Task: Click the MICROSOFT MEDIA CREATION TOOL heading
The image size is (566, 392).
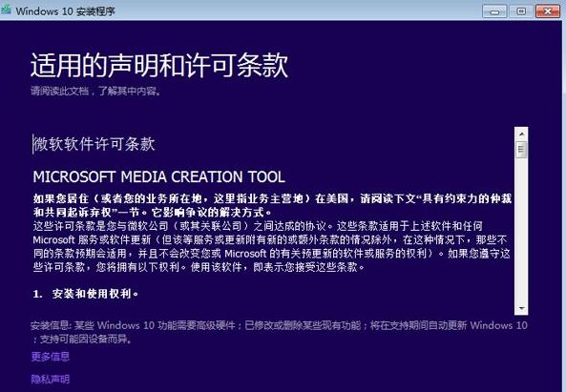Action: [159, 176]
